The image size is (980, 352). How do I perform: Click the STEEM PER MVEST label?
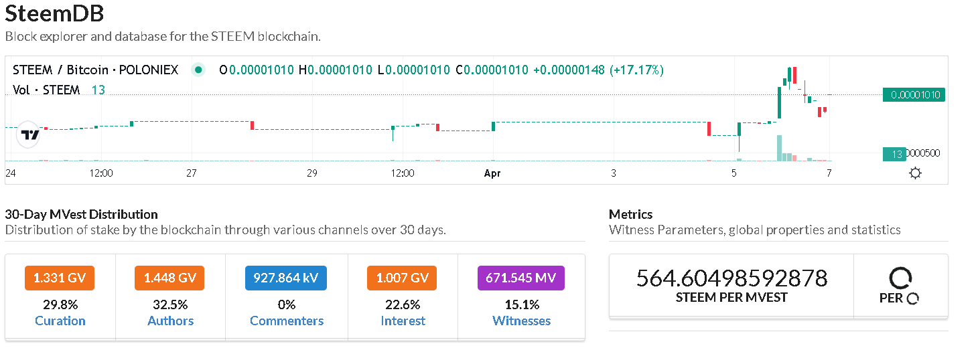(x=731, y=297)
